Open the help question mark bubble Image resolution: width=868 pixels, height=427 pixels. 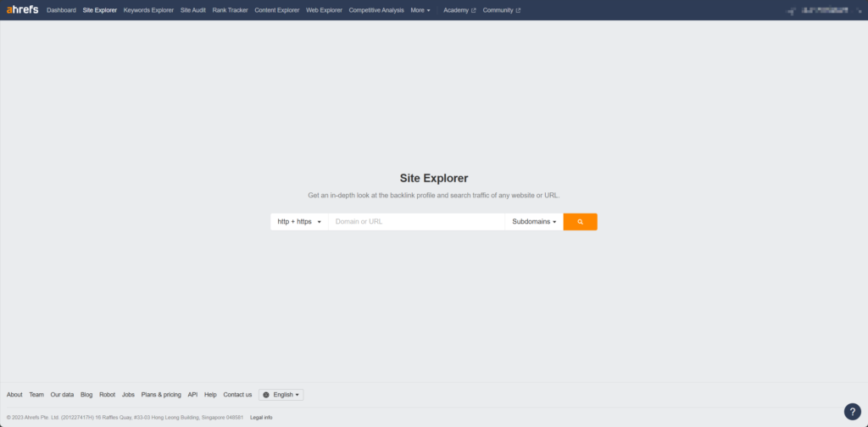click(853, 412)
